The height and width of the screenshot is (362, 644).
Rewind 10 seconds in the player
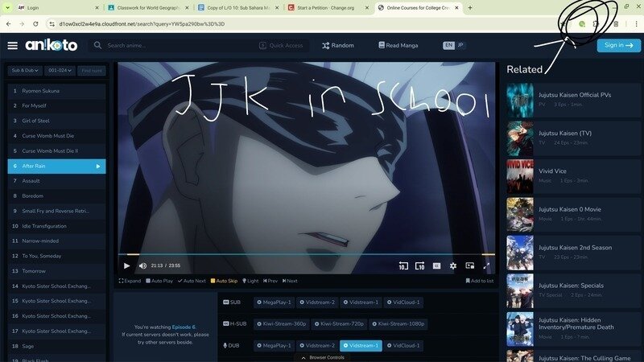click(x=403, y=265)
